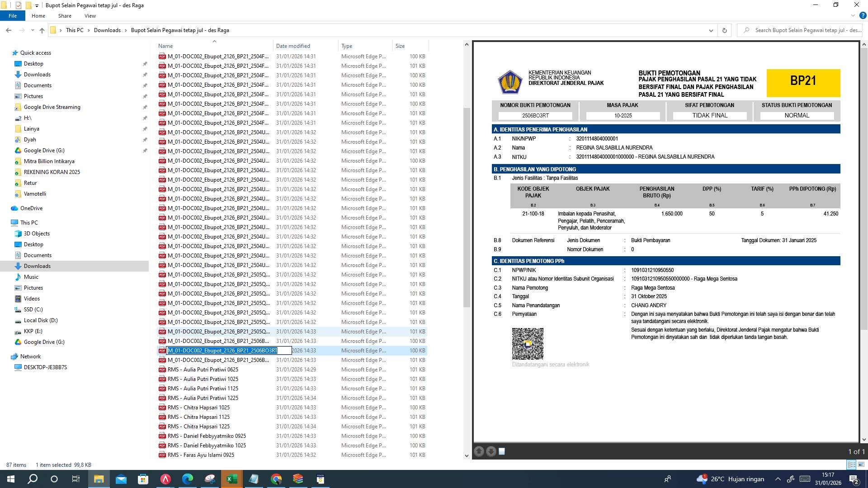Open the File menu
This screenshot has width=868, height=488.
tap(13, 15)
